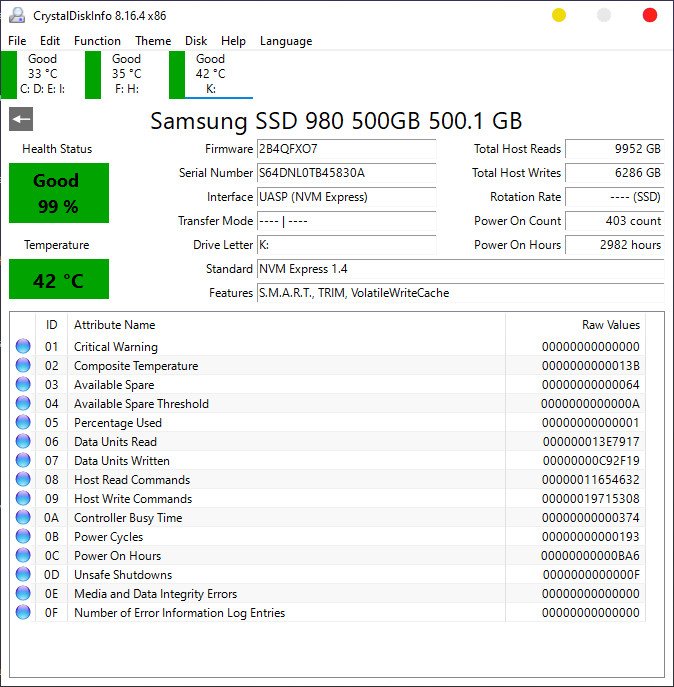Click the CrystalDiskInfo app icon in the title bar
674x687 pixels.
[17, 15]
